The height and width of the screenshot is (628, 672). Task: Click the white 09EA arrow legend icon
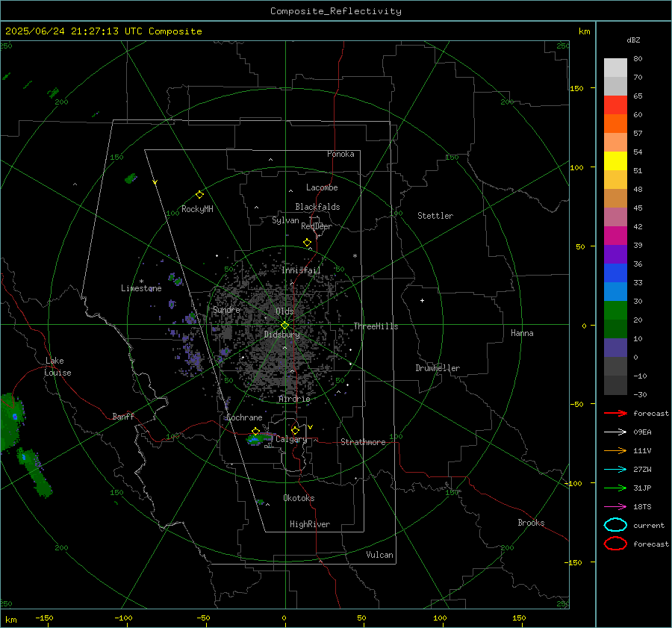(615, 432)
